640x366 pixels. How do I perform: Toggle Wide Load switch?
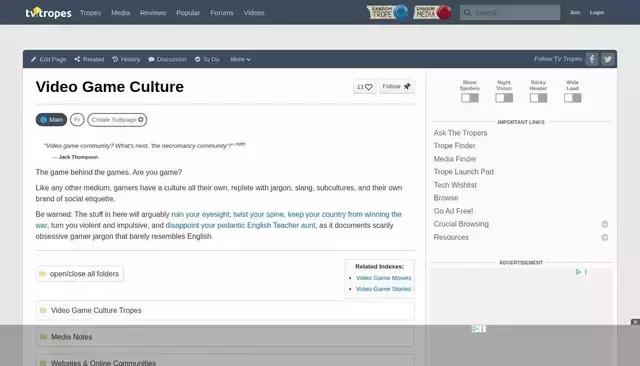tap(573, 98)
